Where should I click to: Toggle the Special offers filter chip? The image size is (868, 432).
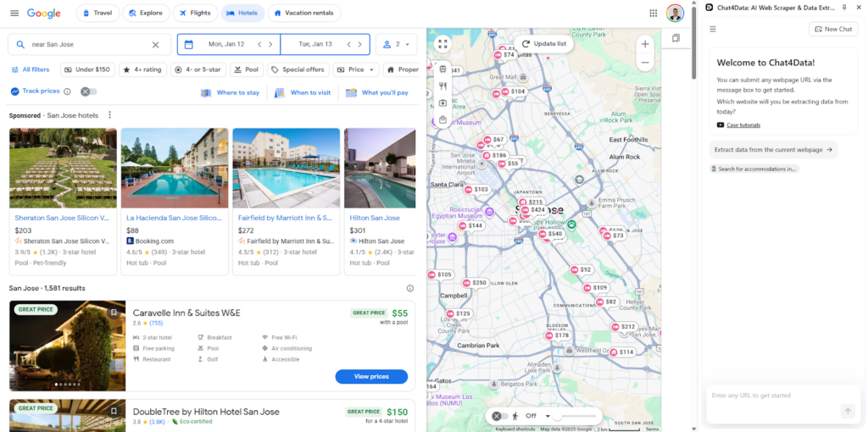click(x=298, y=69)
